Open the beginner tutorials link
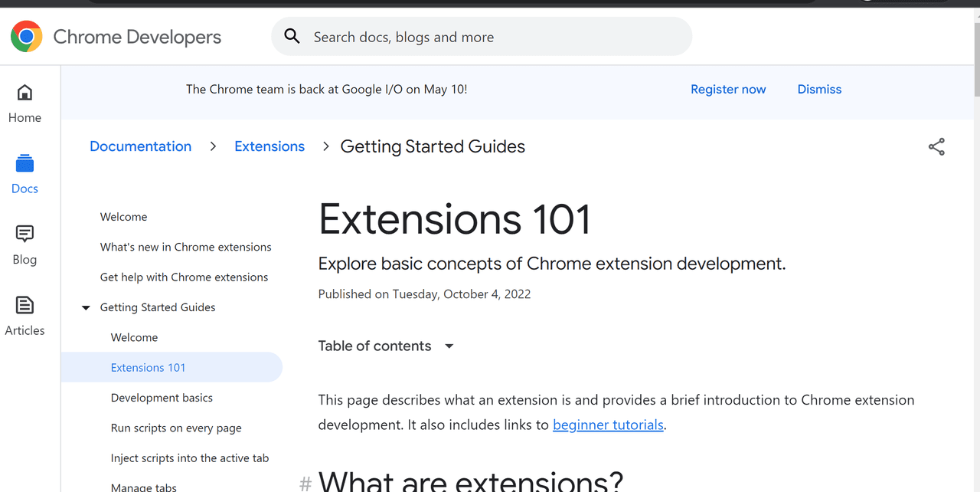Image resolution: width=980 pixels, height=492 pixels. click(608, 425)
